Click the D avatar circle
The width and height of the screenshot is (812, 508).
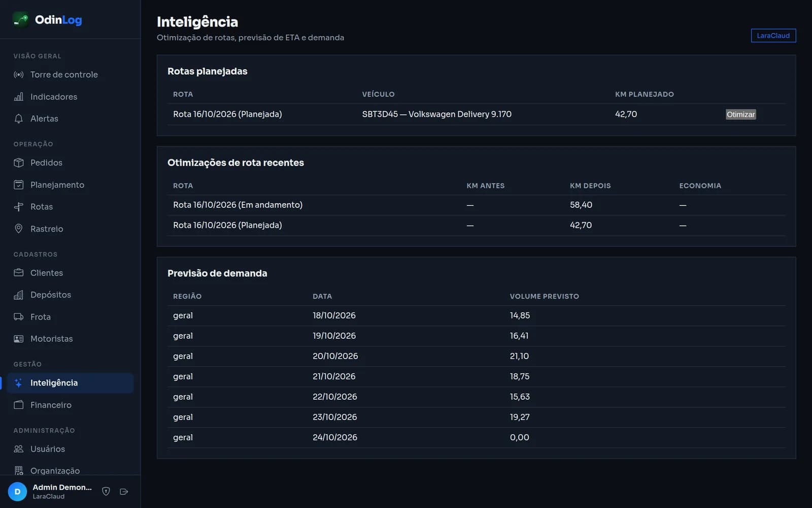[x=17, y=491]
